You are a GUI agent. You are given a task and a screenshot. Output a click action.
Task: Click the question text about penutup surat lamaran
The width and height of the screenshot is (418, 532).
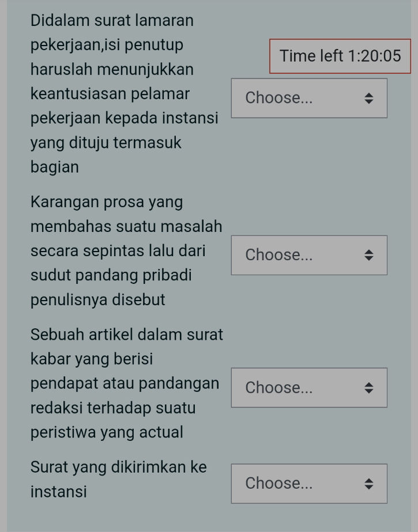(x=126, y=93)
